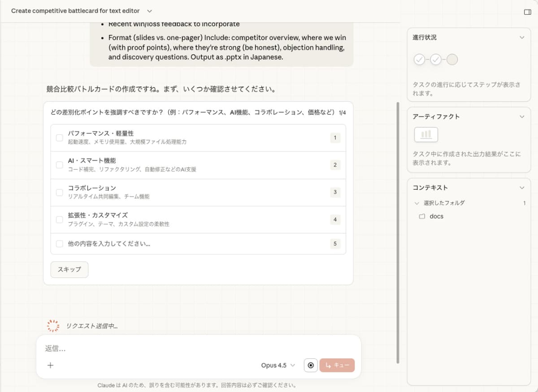Click the second completed progress checkmark circle
The width and height of the screenshot is (538, 392).
click(436, 59)
